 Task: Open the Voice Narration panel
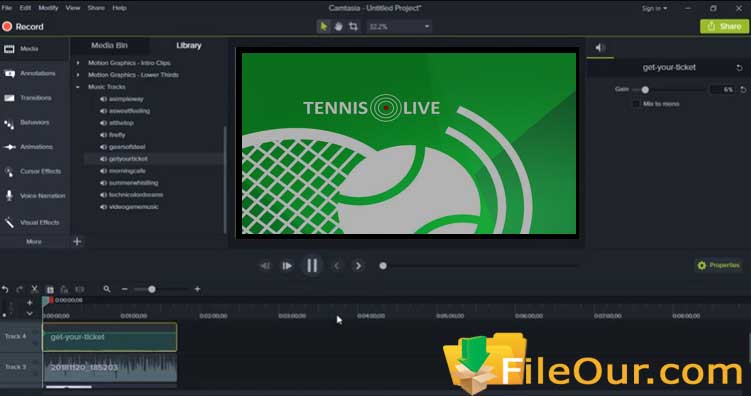pos(34,196)
